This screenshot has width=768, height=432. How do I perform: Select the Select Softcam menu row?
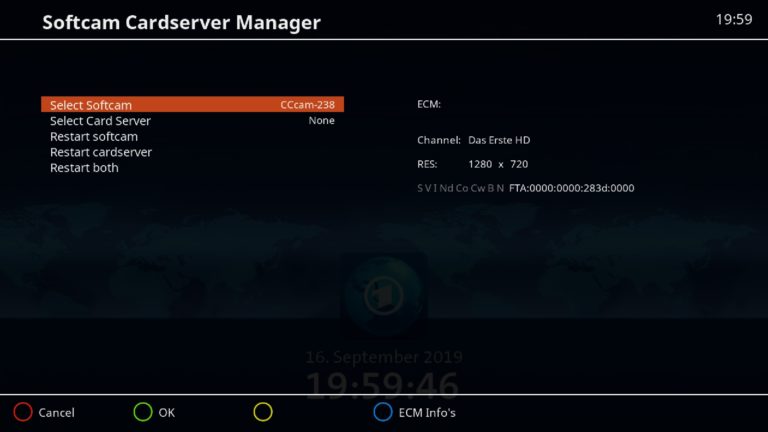coord(192,104)
